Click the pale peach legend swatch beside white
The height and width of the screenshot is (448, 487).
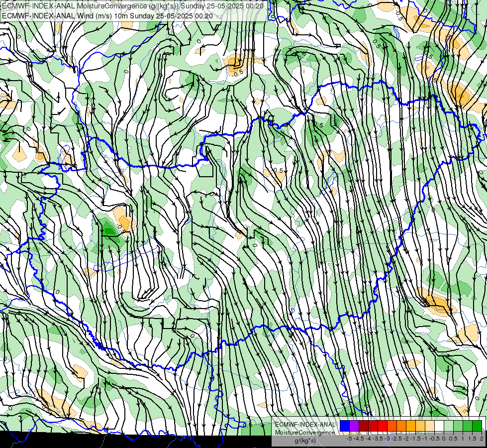click(x=430, y=426)
